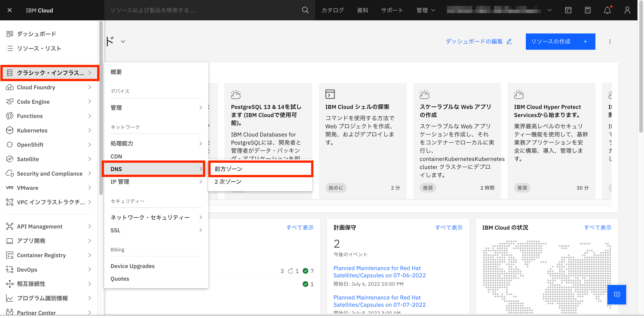Click the user profile avatar icon
Viewport: 644px width, 318px height.
point(627,10)
